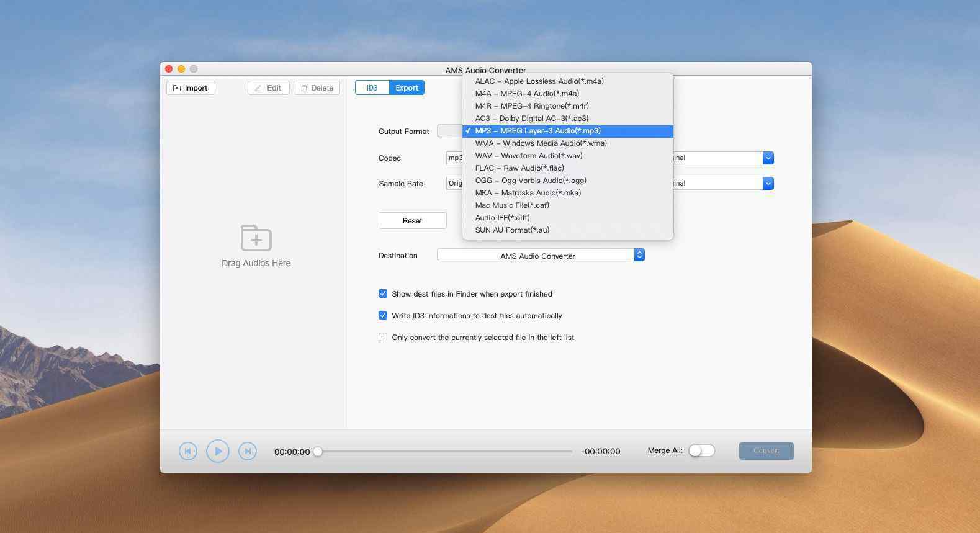Click the Delete button
980x533 pixels.
tap(317, 88)
